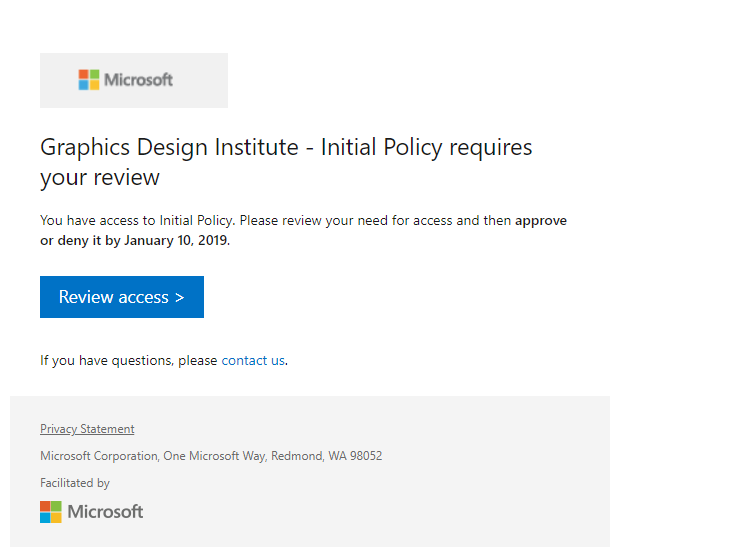The image size is (746, 558).
Task: Click the arrow on Review access button
Action: click(x=179, y=297)
